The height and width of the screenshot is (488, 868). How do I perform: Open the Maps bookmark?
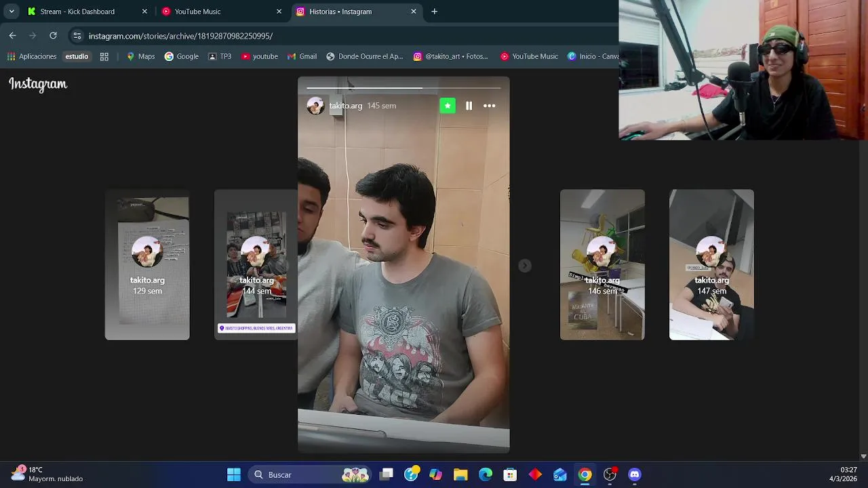(140, 56)
